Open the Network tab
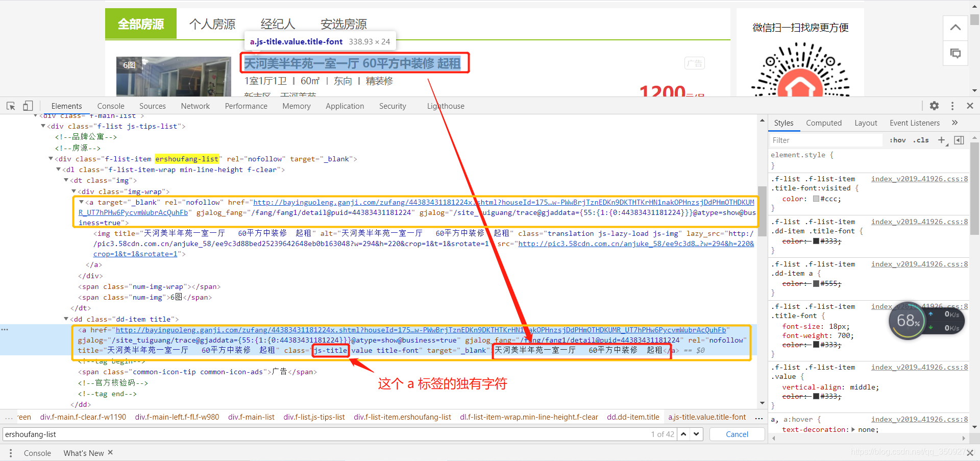Viewport: 980px width, 461px height. 195,106
